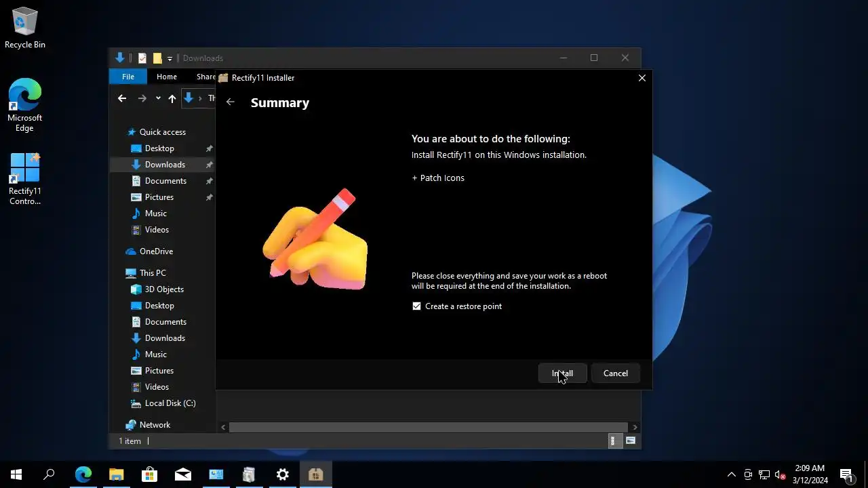Open Music folder under Quick access
The width and height of the screenshot is (868, 488).
click(155, 213)
